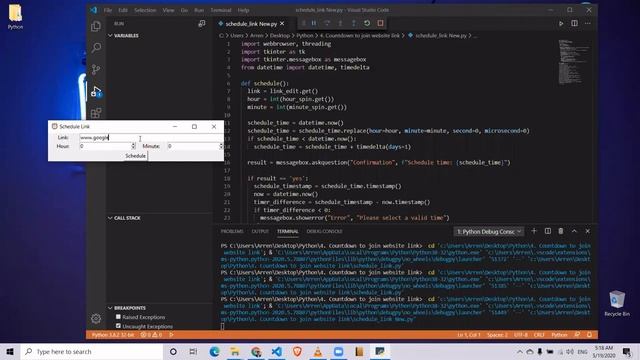Image resolution: width=640 pixels, height=360 pixels.
Task: Open the Selection menu
Action: [x=145, y=10]
